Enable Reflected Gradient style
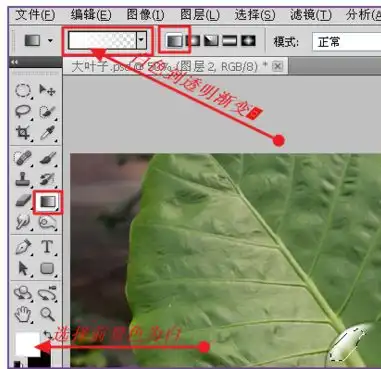Viewport: 381px width, 369px height. click(x=230, y=41)
